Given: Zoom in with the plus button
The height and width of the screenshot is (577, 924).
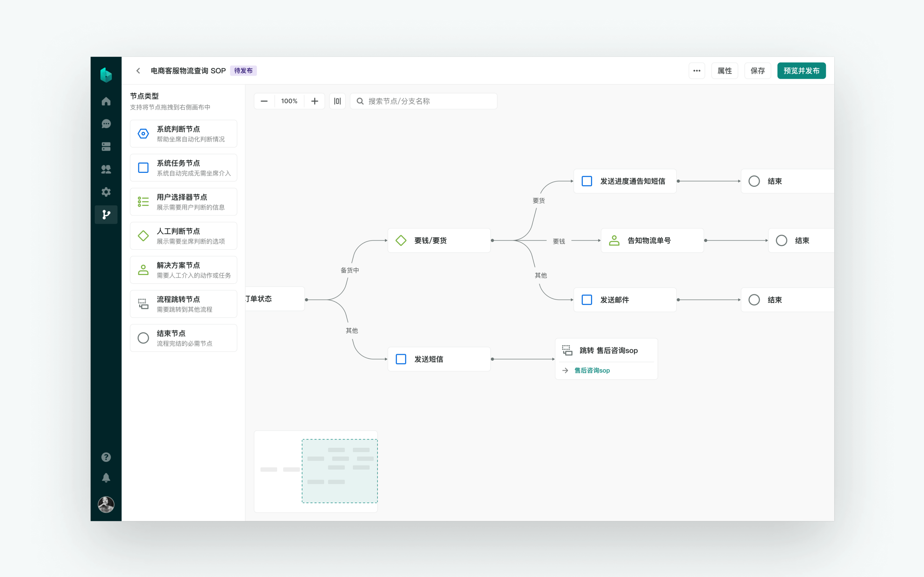Looking at the screenshot, I should pos(314,101).
